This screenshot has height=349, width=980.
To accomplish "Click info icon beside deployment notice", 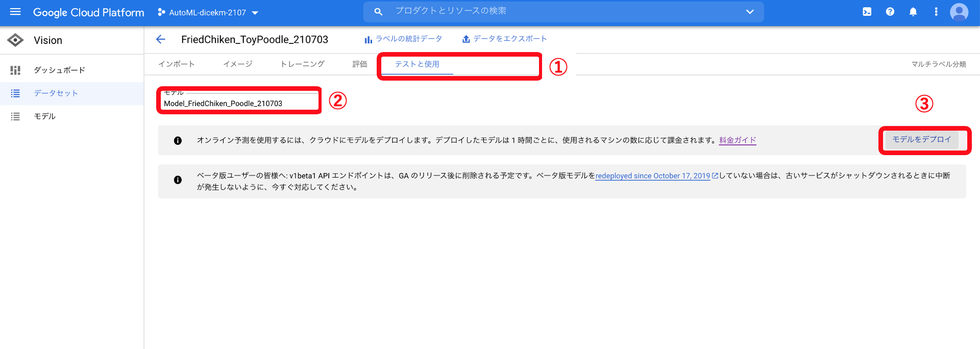I will (178, 141).
